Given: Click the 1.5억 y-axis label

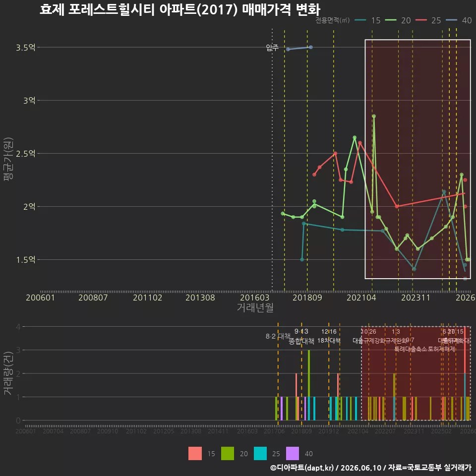Looking at the screenshot, I should [25, 259].
